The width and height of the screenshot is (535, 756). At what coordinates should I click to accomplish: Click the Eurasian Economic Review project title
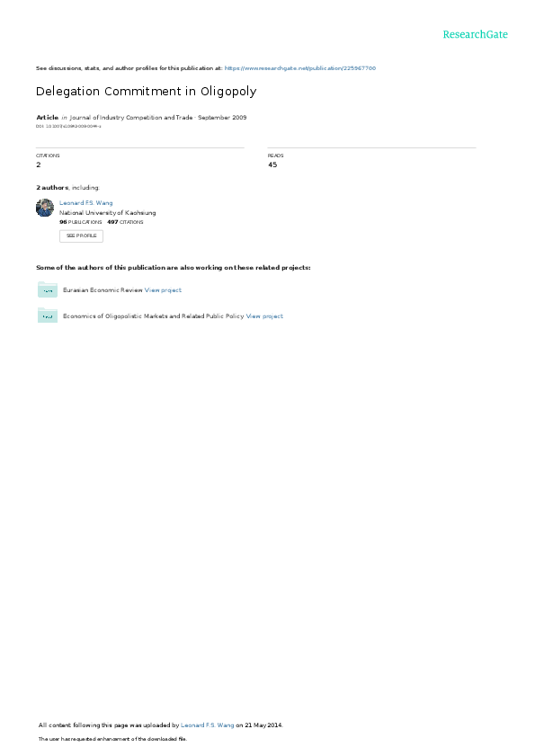103,290
